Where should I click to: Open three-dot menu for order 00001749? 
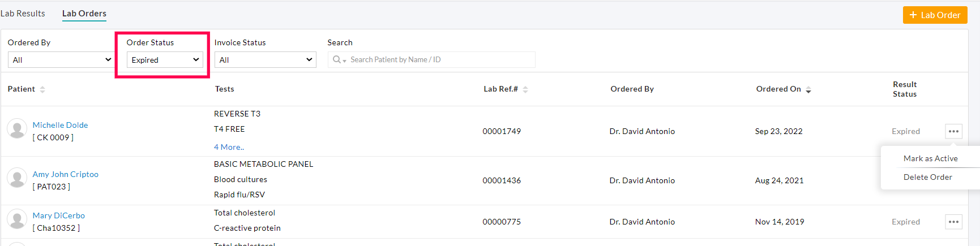(x=953, y=131)
